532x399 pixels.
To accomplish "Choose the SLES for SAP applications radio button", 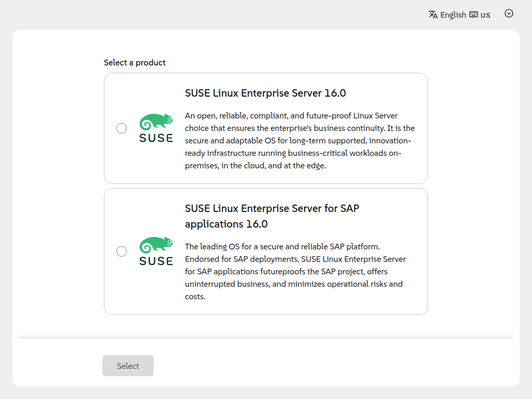I will [x=122, y=251].
